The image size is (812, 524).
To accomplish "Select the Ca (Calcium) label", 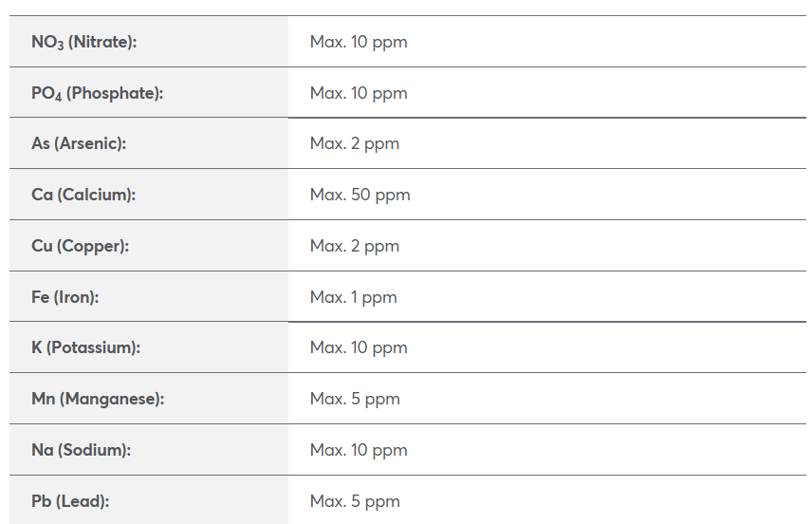I will [83, 195].
